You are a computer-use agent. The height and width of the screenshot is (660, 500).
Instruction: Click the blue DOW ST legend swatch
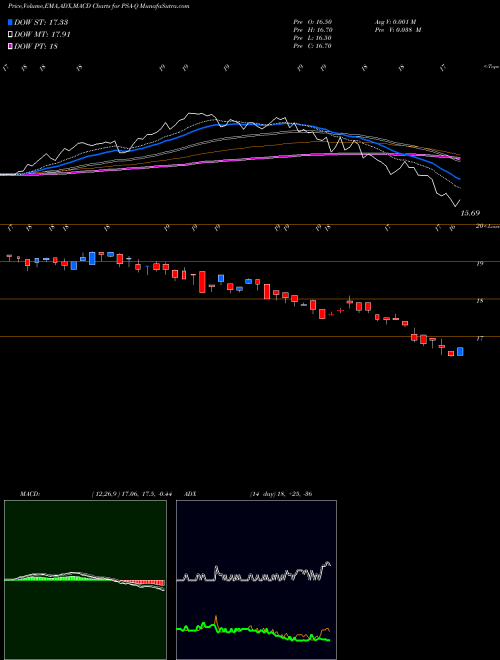tap(11, 22)
